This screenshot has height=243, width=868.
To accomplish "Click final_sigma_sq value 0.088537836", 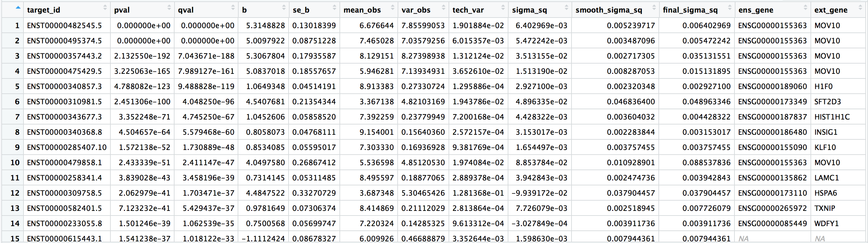I will pyautogui.click(x=706, y=162).
